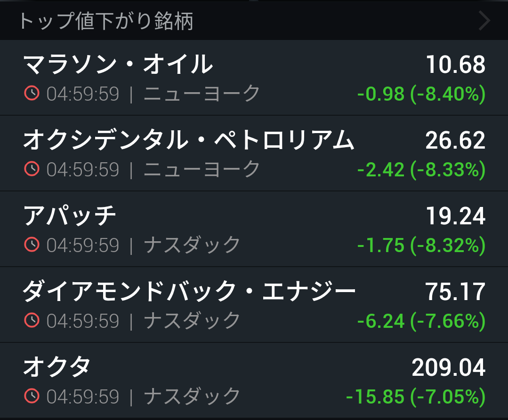Click the 10.68 price value
This screenshot has width=508, height=420.
456,64
